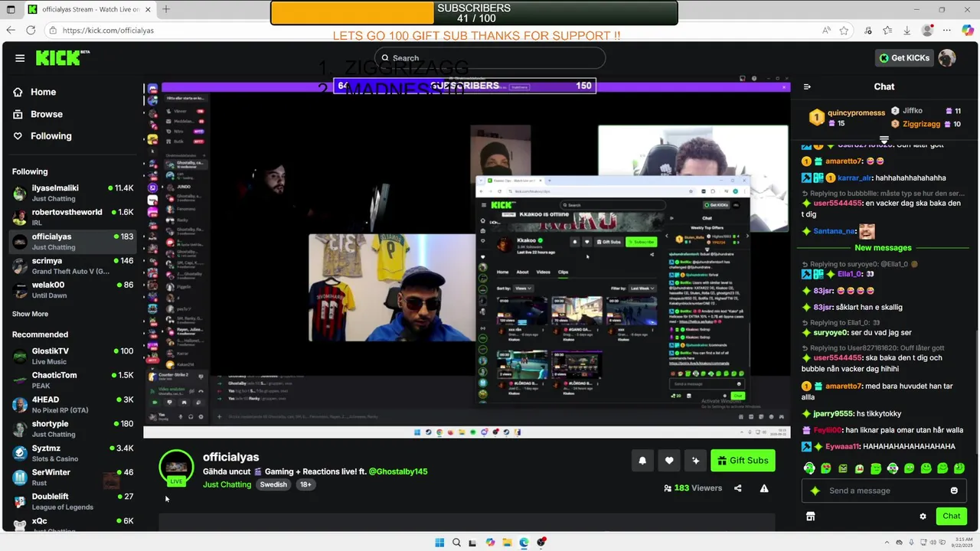This screenshot has width=980, height=551.
Task: Click the Kick search input field
Action: 490,58
